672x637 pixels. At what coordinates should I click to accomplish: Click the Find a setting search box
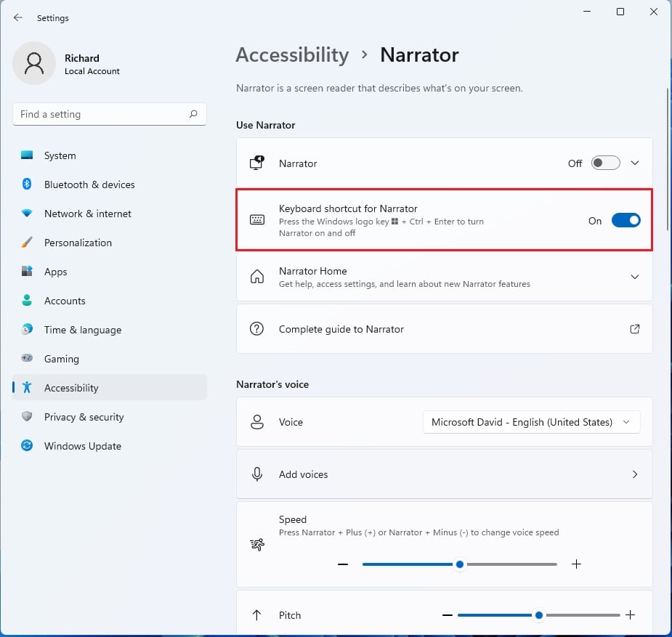(109, 114)
